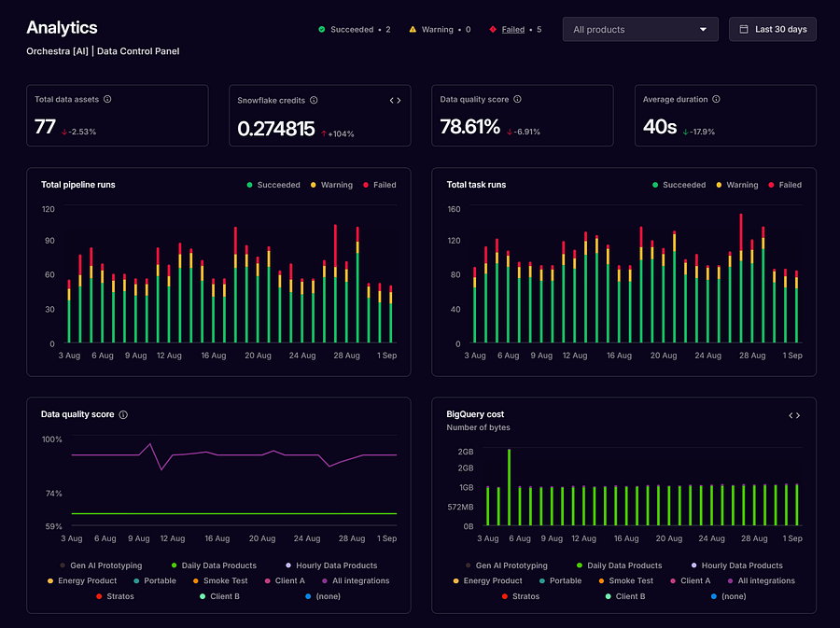This screenshot has width=840, height=628.
Task: Open the code brackets icon on BigQuery cost panel
Action: click(794, 415)
